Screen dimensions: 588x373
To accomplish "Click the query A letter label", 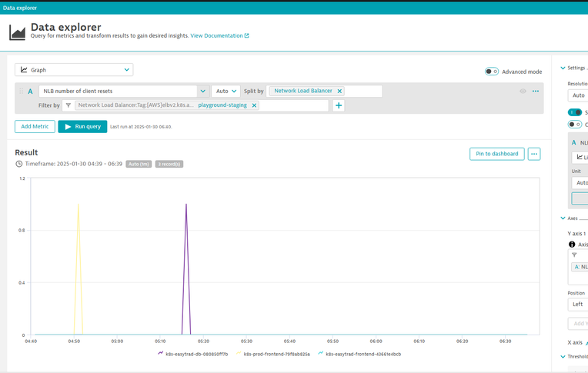I will [x=30, y=91].
